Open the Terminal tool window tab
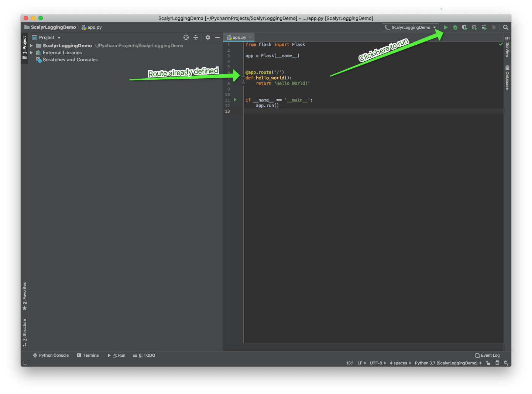Image resolution: width=532 pixels, height=394 pixels. coord(88,355)
